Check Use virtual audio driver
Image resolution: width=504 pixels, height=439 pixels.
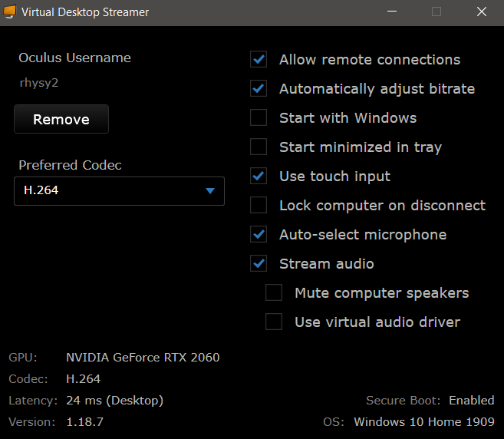coord(274,322)
